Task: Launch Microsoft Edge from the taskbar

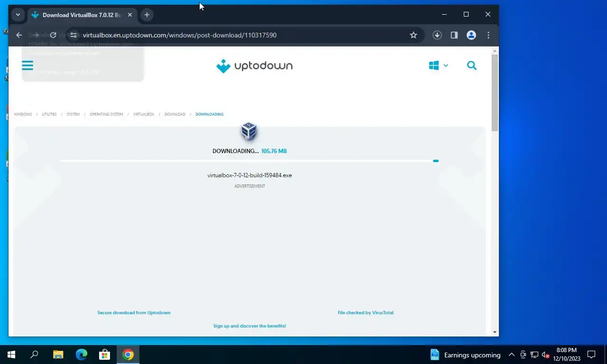Action: tap(82, 355)
